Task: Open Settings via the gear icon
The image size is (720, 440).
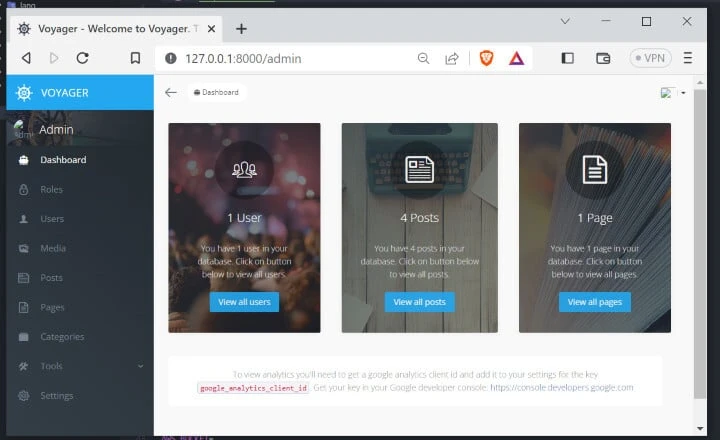Action: coord(24,396)
